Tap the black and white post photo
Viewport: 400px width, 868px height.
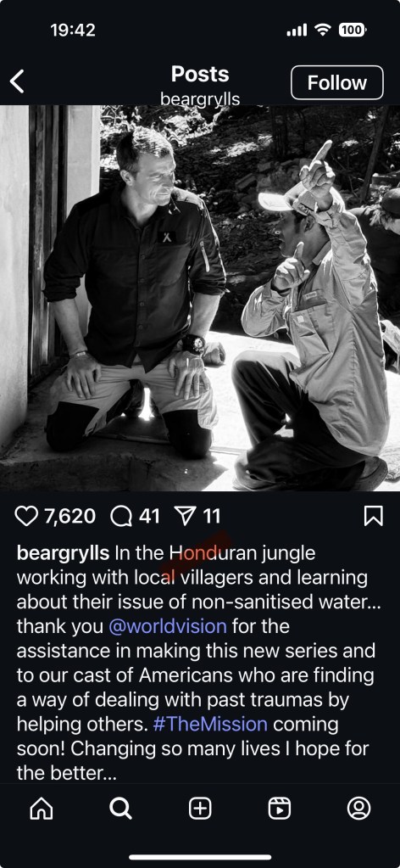pyautogui.click(x=200, y=298)
